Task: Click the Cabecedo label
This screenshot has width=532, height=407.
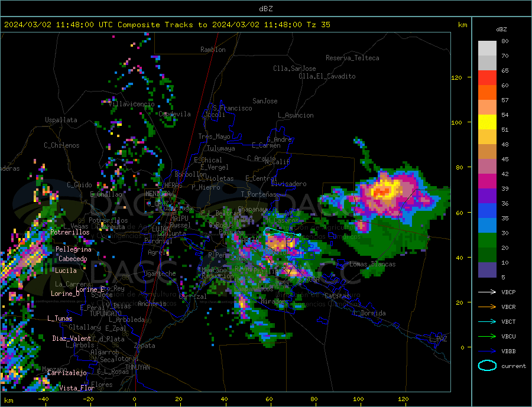Action: tap(73, 259)
